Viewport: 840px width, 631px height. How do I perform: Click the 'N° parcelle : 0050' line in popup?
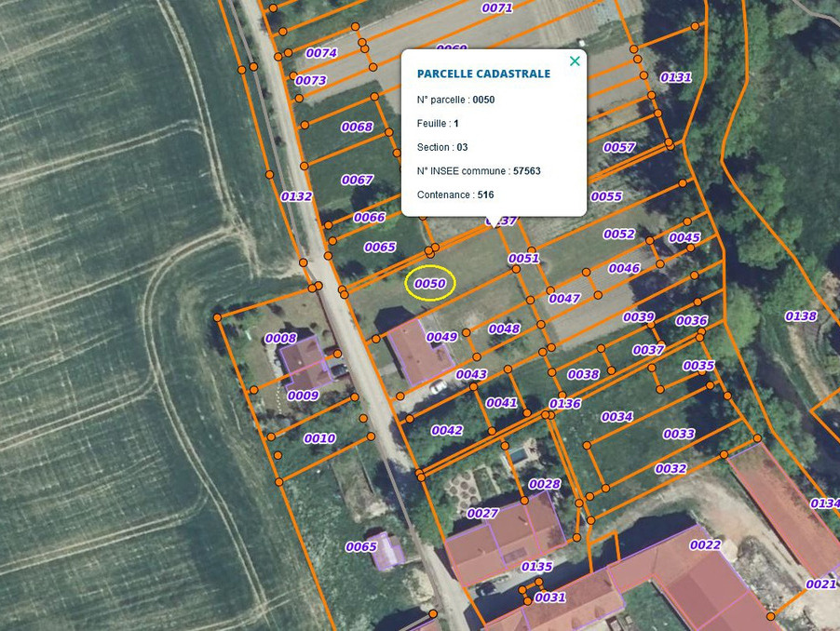click(x=455, y=100)
